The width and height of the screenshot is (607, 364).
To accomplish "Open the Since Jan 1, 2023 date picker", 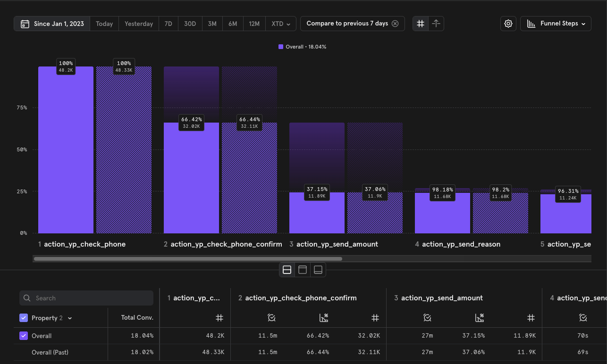I will (x=52, y=24).
